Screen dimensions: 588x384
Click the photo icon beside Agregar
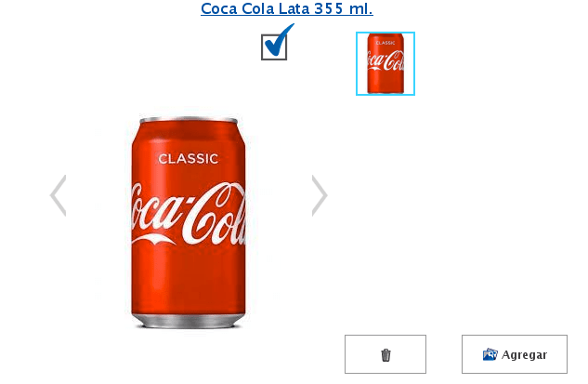click(x=490, y=354)
